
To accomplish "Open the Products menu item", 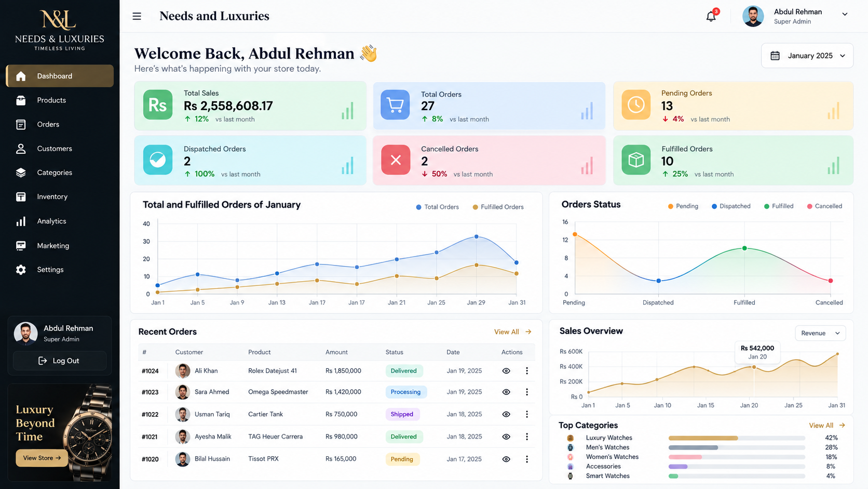I will tap(60, 100).
